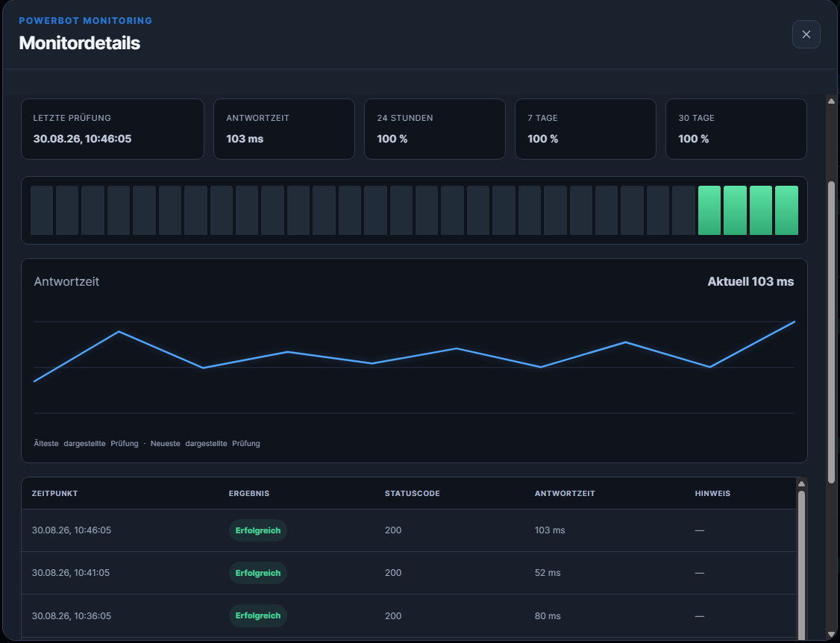Click the table's inner scrollbar thumb
This screenshot has width=840, height=643.
[801, 566]
